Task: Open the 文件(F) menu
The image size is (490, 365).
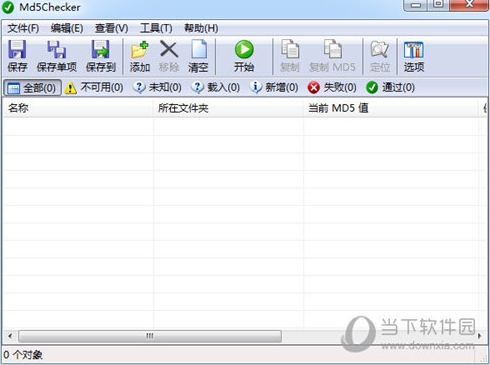Action: [23, 28]
